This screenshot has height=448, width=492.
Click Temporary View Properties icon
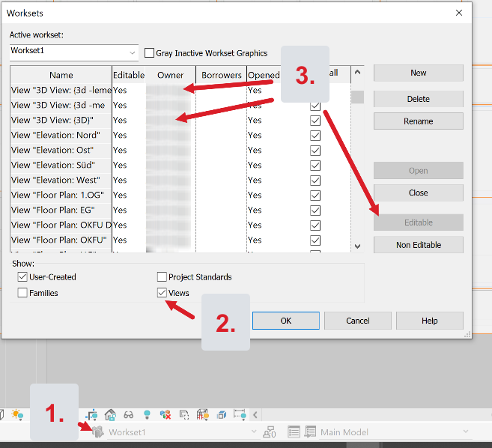(184, 415)
